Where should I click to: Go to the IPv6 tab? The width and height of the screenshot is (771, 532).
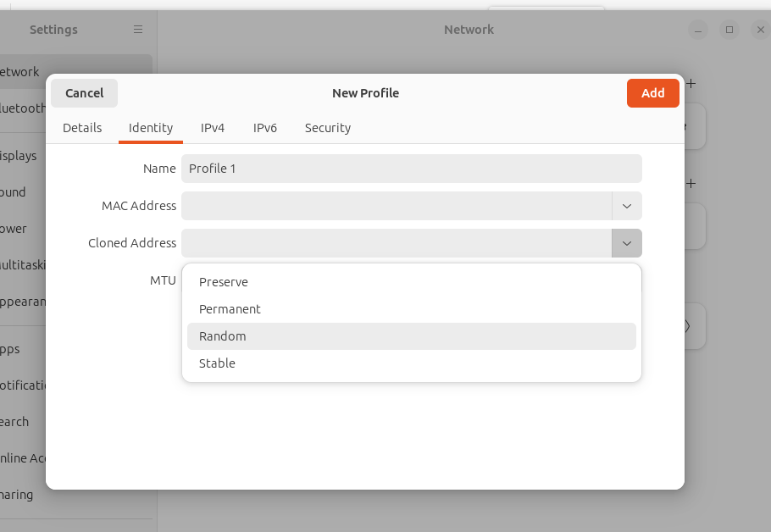265,128
